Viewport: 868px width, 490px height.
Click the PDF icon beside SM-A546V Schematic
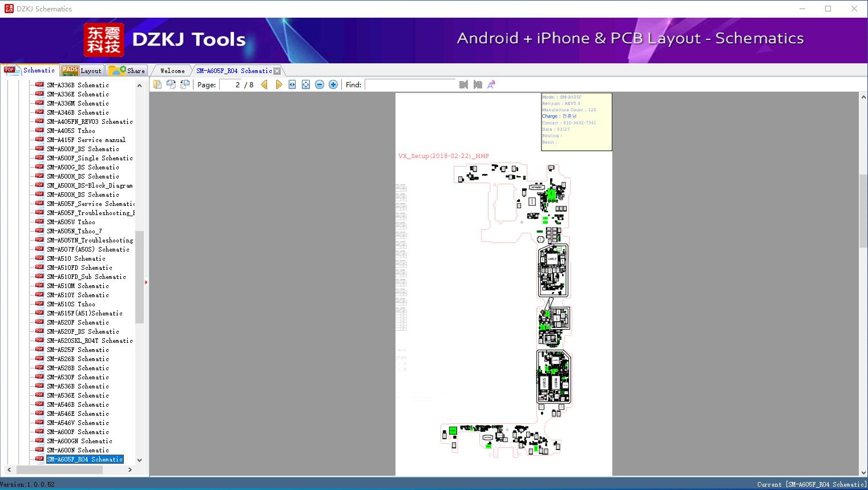tap(39, 423)
